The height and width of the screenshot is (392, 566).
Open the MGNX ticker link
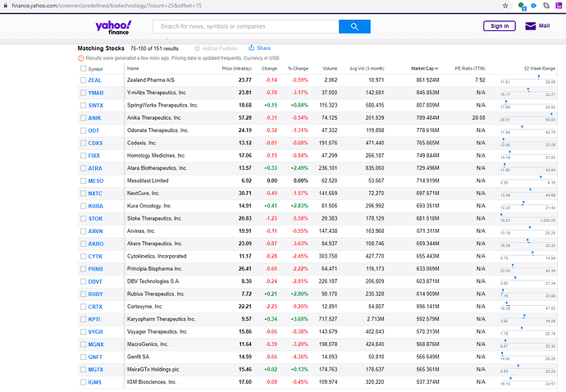pos(96,344)
